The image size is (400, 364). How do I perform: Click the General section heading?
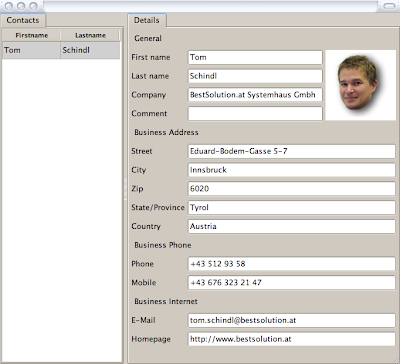[148, 38]
